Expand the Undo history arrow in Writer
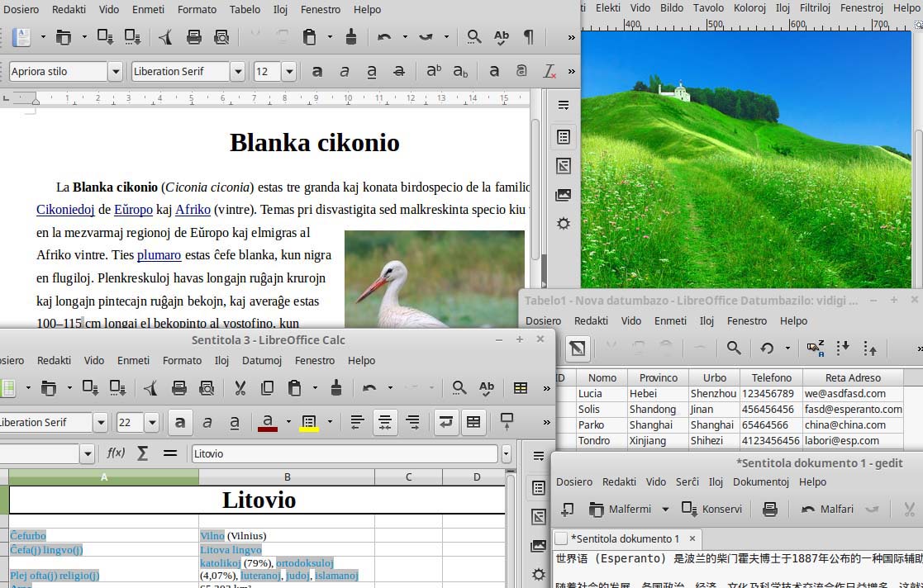The width and height of the screenshot is (923, 588). click(405, 37)
